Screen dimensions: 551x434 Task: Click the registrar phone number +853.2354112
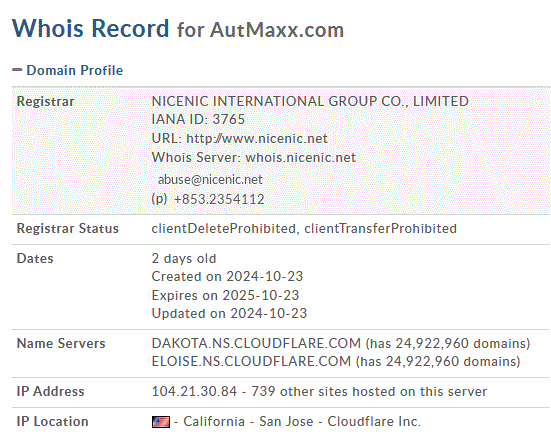click(219, 199)
